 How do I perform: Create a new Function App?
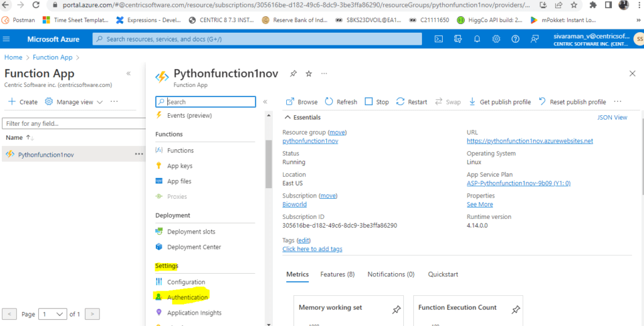[x=23, y=101]
